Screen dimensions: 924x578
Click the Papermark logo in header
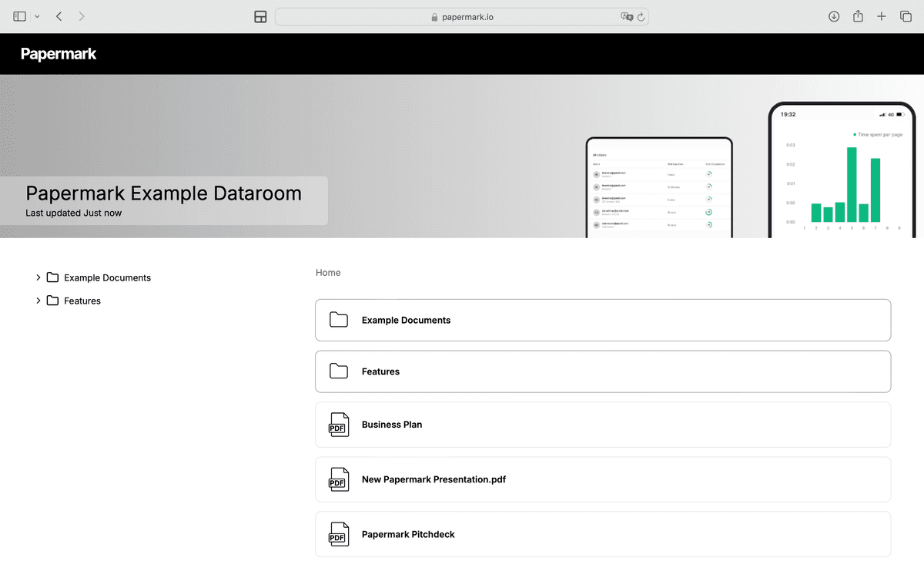[x=59, y=54]
